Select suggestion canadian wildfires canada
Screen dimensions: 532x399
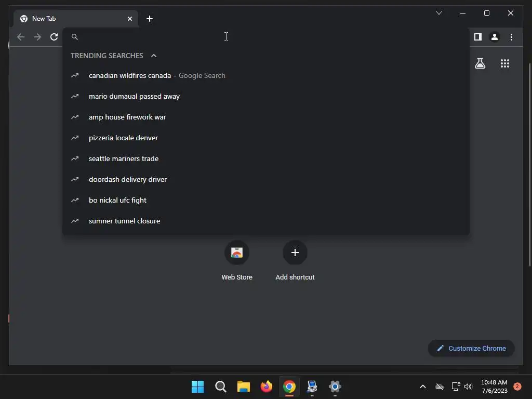click(x=266, y=76)
